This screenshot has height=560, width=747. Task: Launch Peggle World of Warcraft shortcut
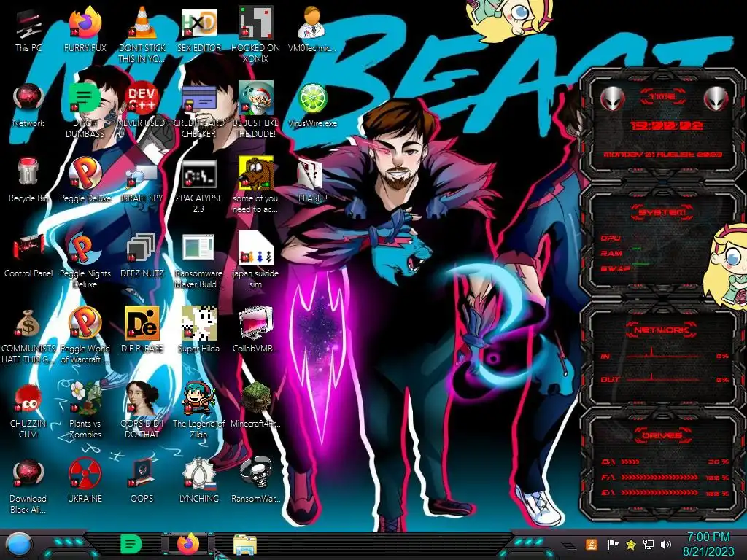85,336
